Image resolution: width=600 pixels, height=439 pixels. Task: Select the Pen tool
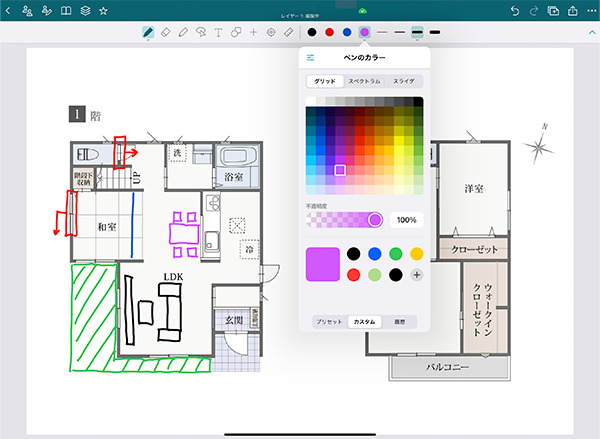click(148, 33)
